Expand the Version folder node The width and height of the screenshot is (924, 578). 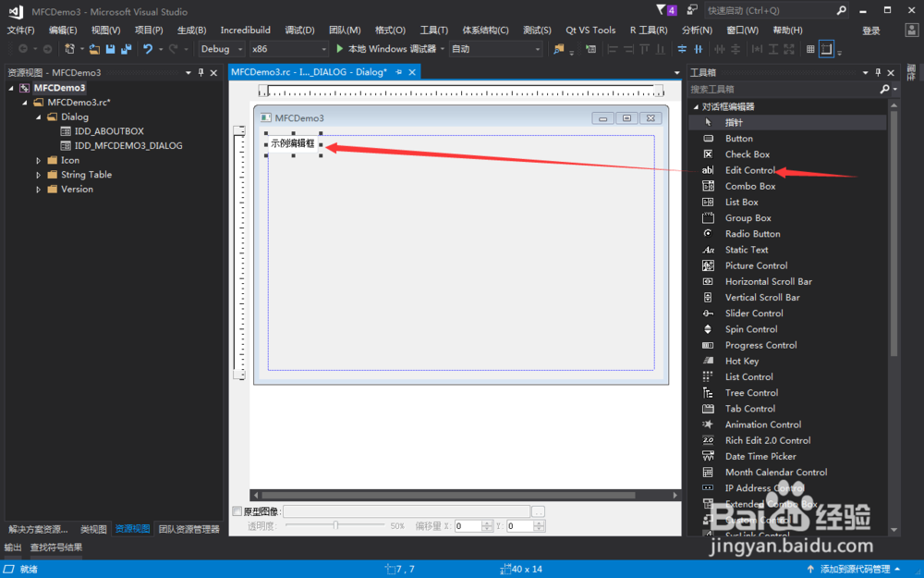[x=38, y=190]
